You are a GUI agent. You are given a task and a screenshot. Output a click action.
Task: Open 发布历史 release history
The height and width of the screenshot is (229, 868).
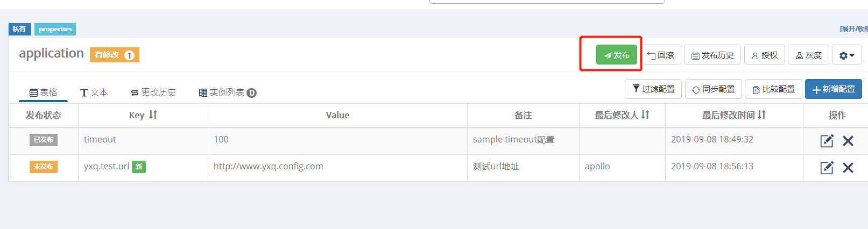712,55
